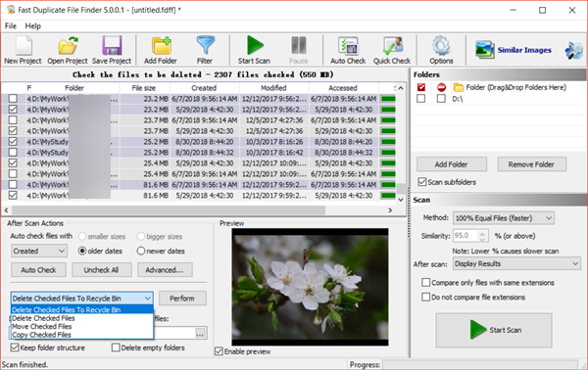588x370 pixels.
Task: Click the red no-entry exclude icon in Folders header
Action: click(441, 88)
